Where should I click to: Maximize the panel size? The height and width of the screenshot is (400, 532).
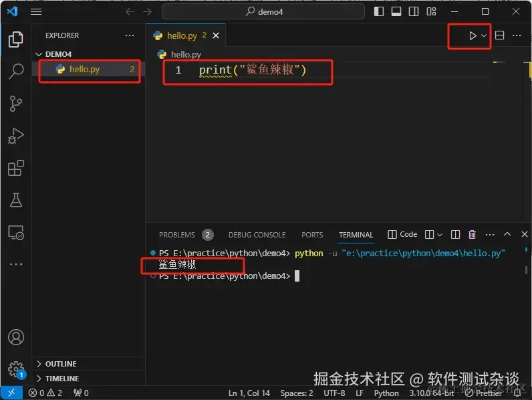pyautogui.click(x=507, y=234)
